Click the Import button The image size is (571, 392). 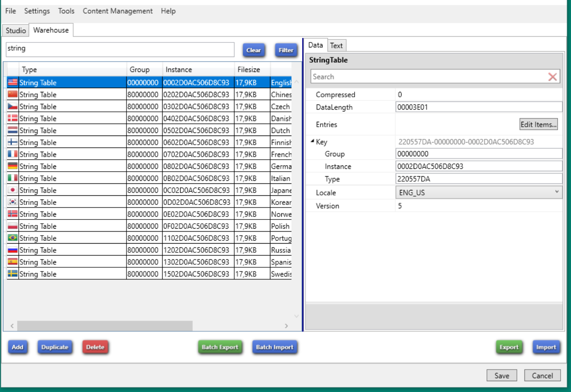coord(546,347)
